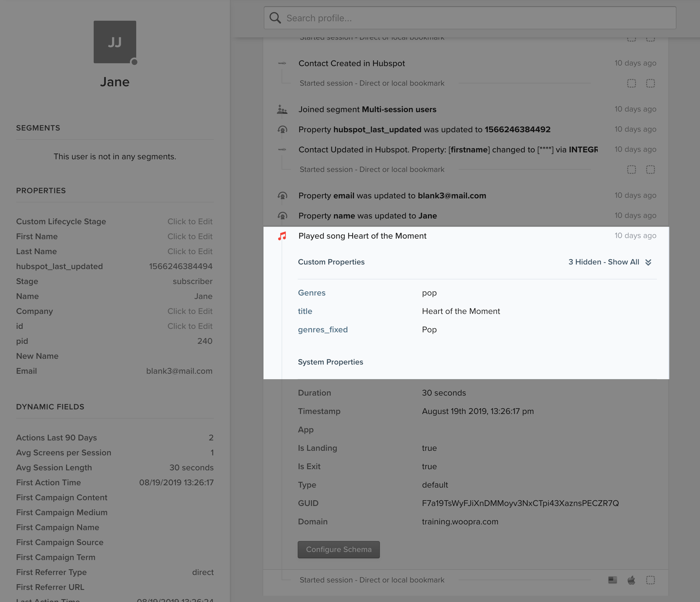
Task: Click the red music note event icon
Action: pyautogui.click(x=282, y=236)
